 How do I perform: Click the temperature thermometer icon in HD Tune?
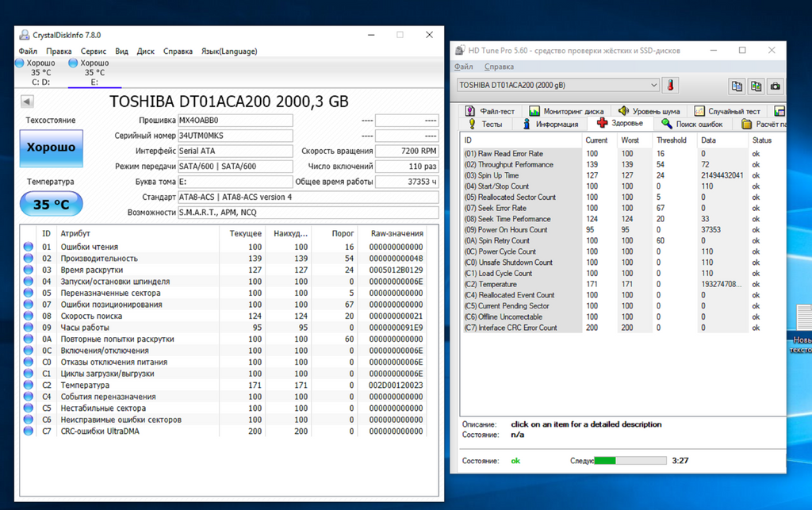(x=671, y=86)
